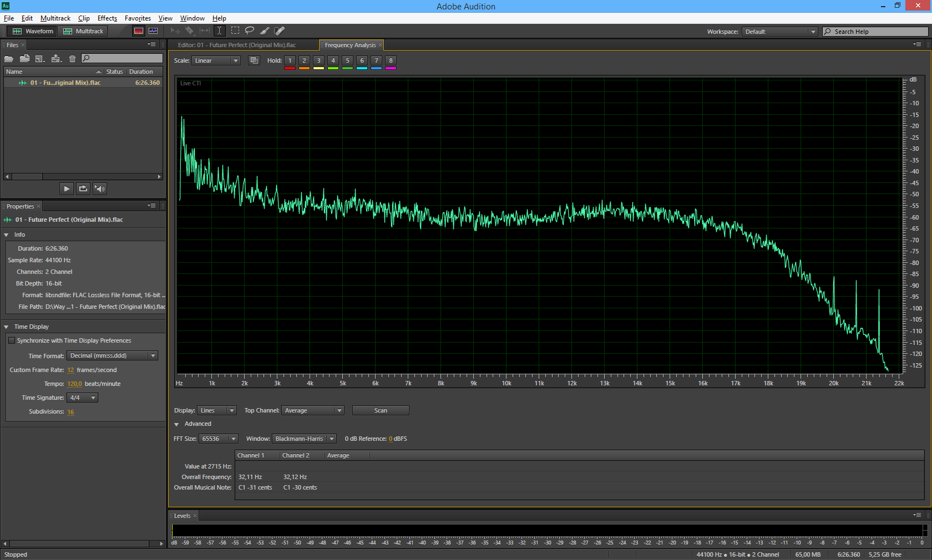The width and height of the screenshot is (932, 560).
Task: Click the copy graph data icon
Action: click(x=254, y=60)
